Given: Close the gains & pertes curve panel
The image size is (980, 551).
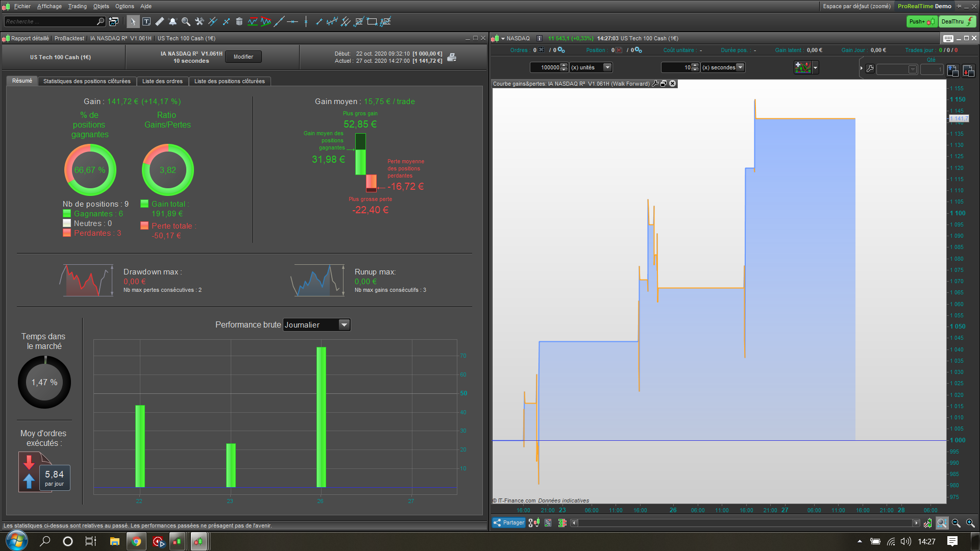Looking at the screenshot, I should [673, 84].
